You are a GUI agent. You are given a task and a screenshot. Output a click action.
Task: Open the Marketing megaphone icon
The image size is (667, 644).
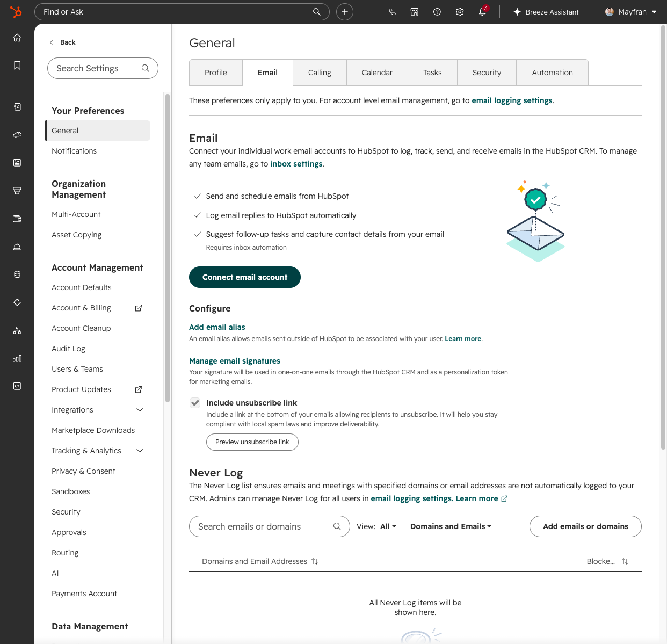coord(17,135)
